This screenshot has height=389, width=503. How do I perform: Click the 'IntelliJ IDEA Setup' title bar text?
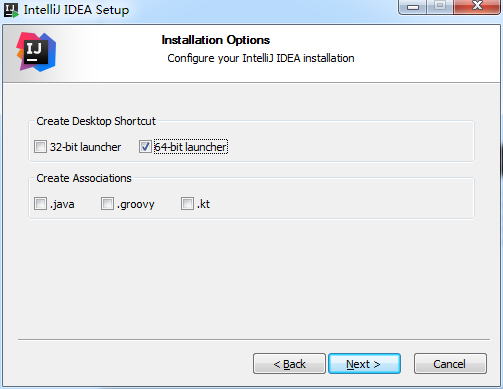76,10
